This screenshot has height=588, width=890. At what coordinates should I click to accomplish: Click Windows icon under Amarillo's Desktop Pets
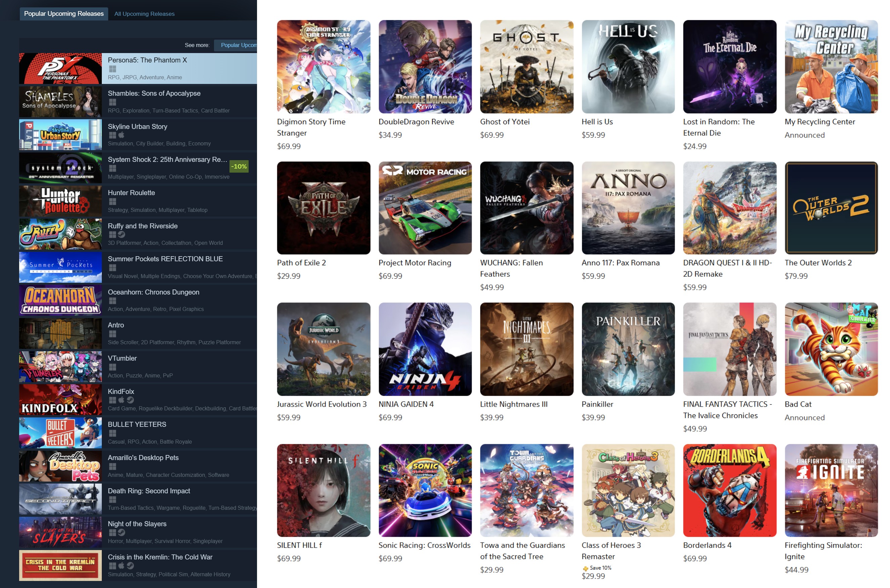tap(113, 466)
